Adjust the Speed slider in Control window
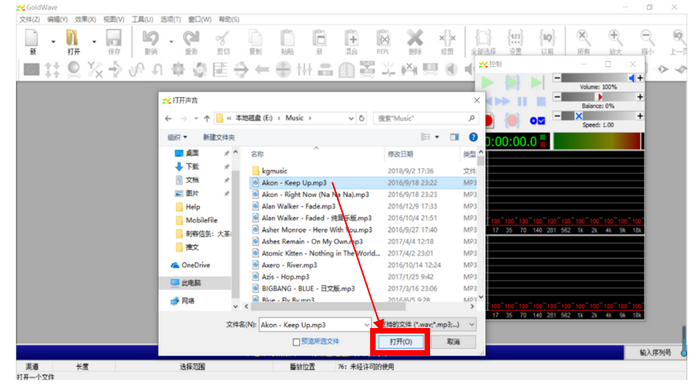700x392 pixels. tap(598, 116)
